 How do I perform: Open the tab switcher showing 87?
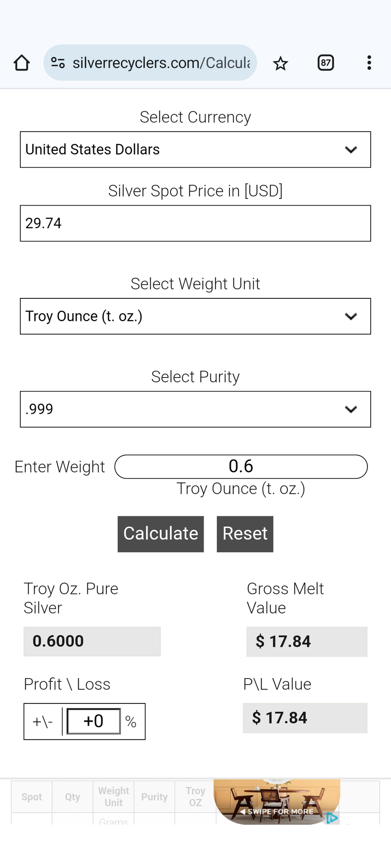point(326,63)
